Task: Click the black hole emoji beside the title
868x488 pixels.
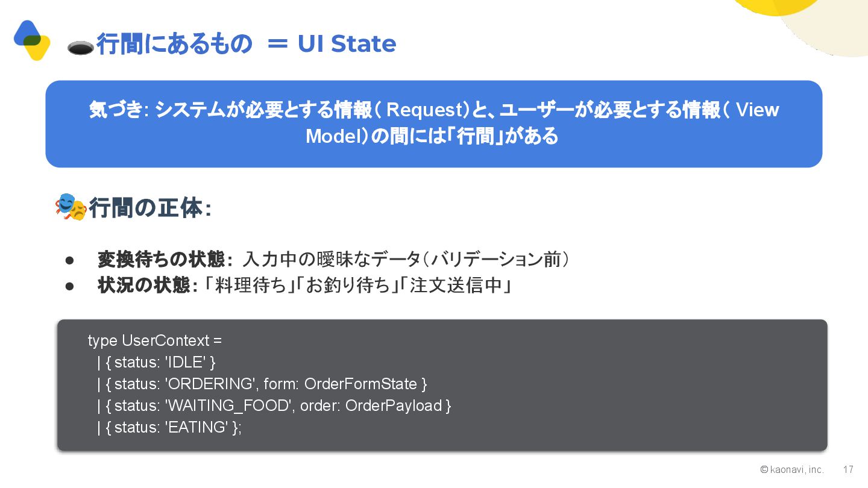Action: tap(80, 48)
